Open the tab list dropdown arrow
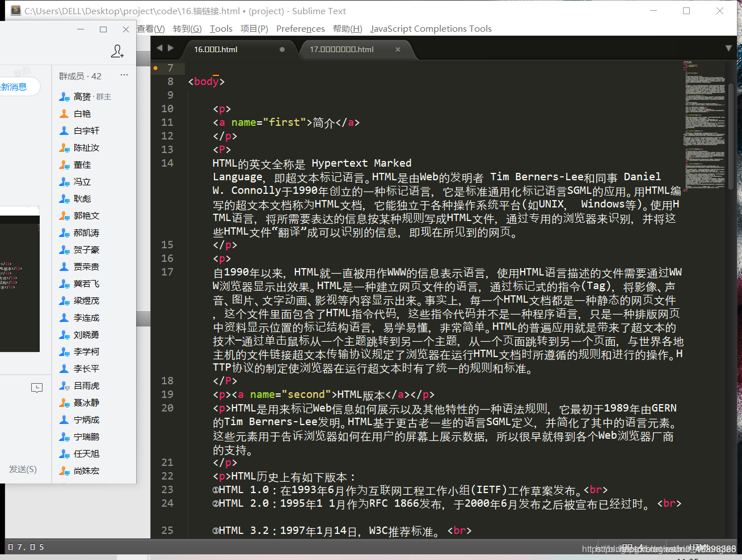The width and height of the screenshot is (742, 560). [728, 49]
